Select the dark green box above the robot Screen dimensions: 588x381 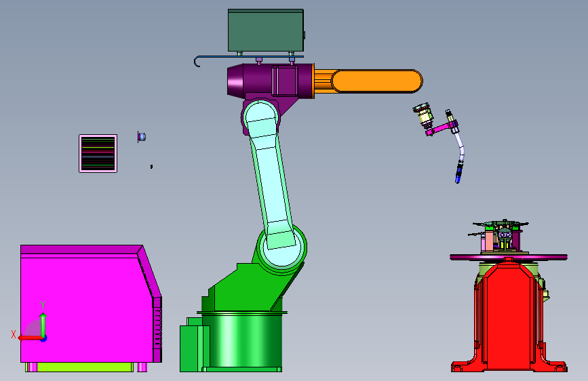(x=266, y=31)
